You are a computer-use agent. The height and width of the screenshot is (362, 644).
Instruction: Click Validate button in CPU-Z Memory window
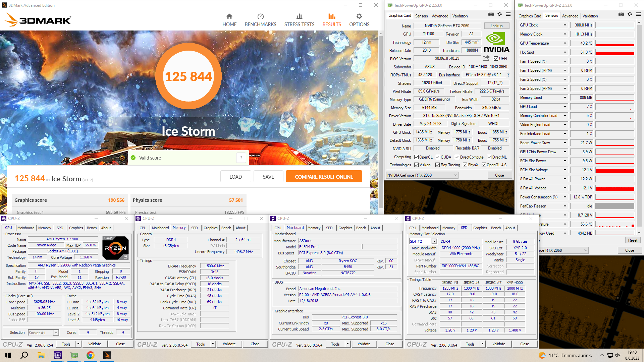[x=229, y=344]
